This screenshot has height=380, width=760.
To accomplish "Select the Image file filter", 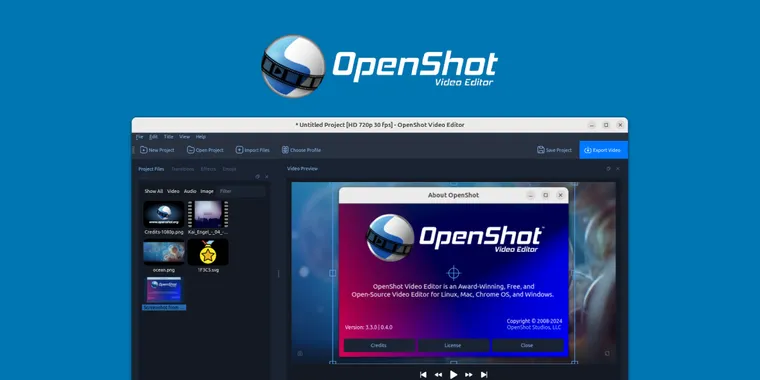I will 207,191.
